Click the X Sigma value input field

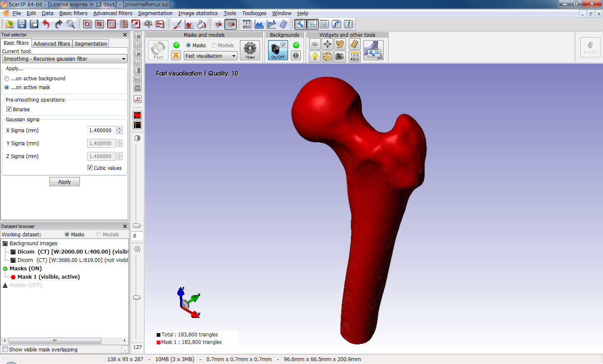(x=101, y=131)
